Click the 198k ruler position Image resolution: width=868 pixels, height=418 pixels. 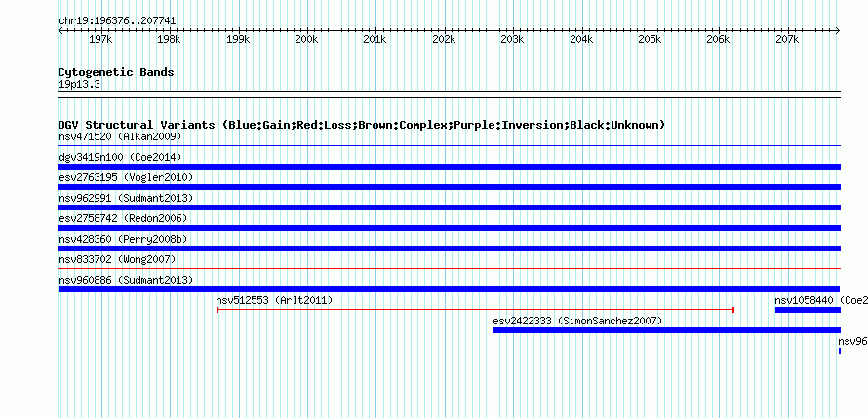pos(169,40)
